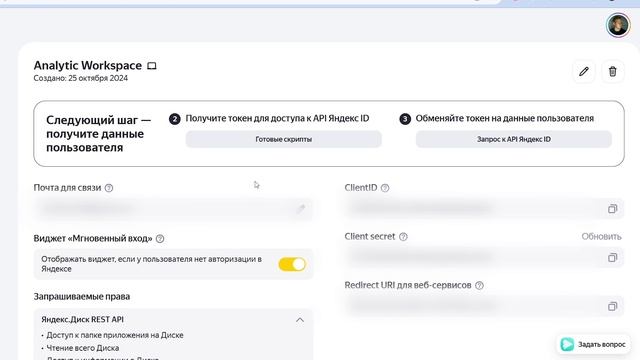
Task: Open the Задать вопрос chat button
Action: (593, 344)
